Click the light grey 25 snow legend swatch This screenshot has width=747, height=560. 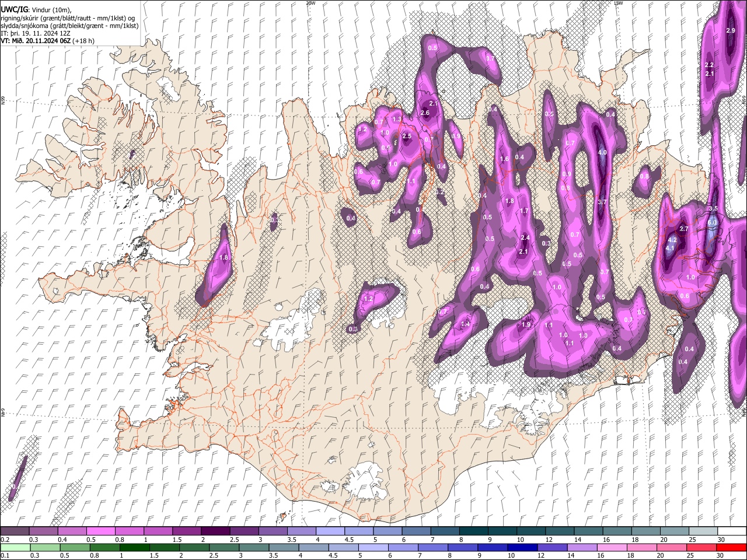pyautogui.click(x=704, y=531)
